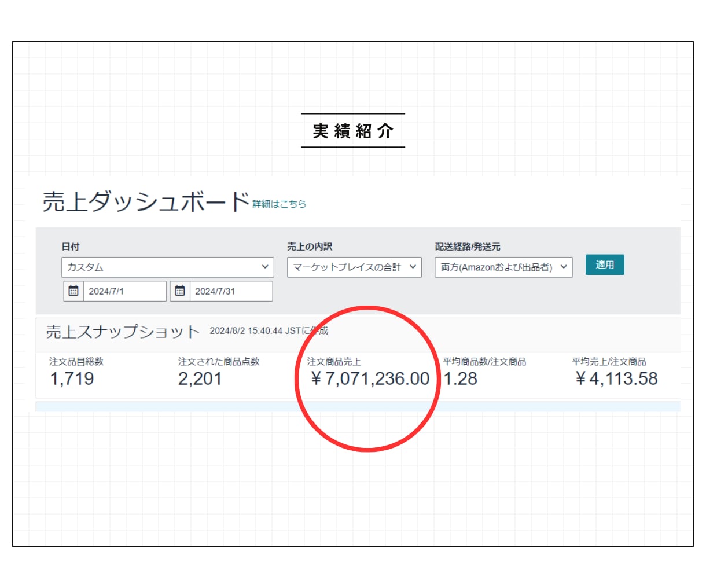This screenshot has height=588, width=706.
Task: Click the 平均売上/注文商品 label
Action: (609, 361)
